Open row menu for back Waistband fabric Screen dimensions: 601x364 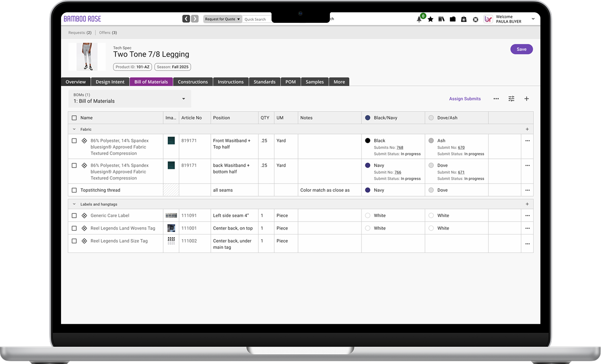[528, 166]
